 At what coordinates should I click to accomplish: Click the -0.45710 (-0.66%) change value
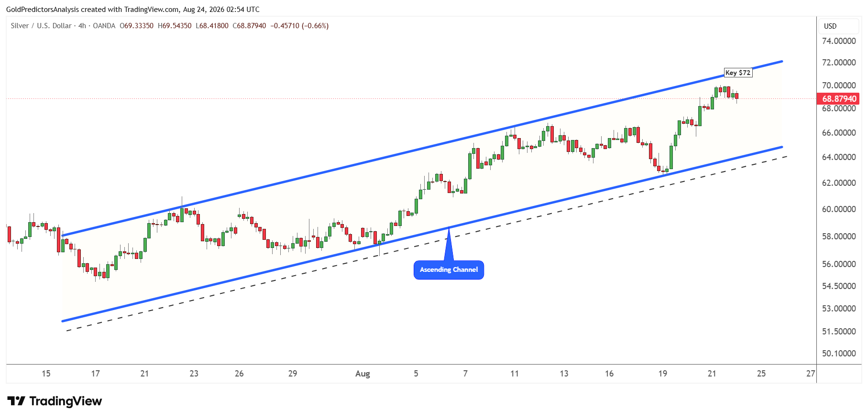click(x=299, y=26)
